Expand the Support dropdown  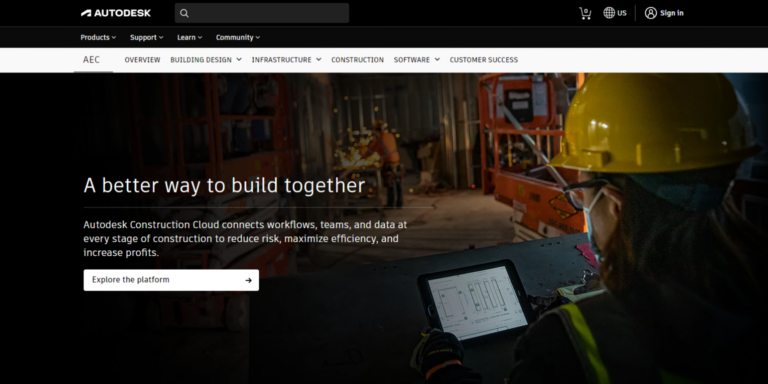click(146, 37)
